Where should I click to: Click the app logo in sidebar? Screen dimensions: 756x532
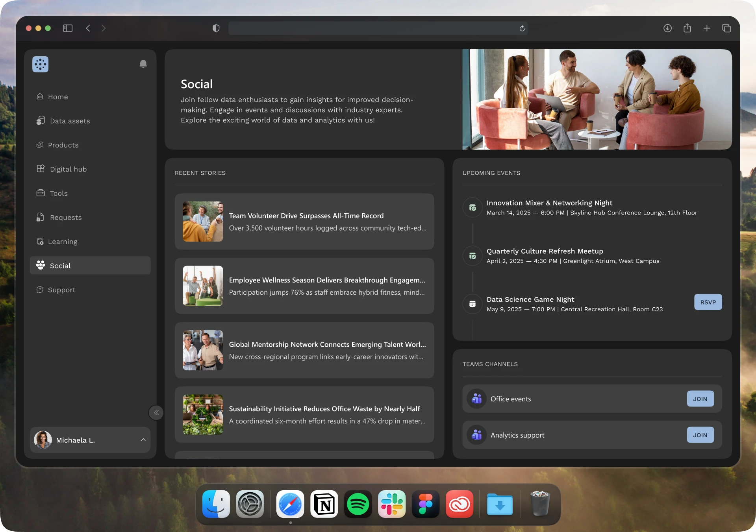click(x=40, y=64)
